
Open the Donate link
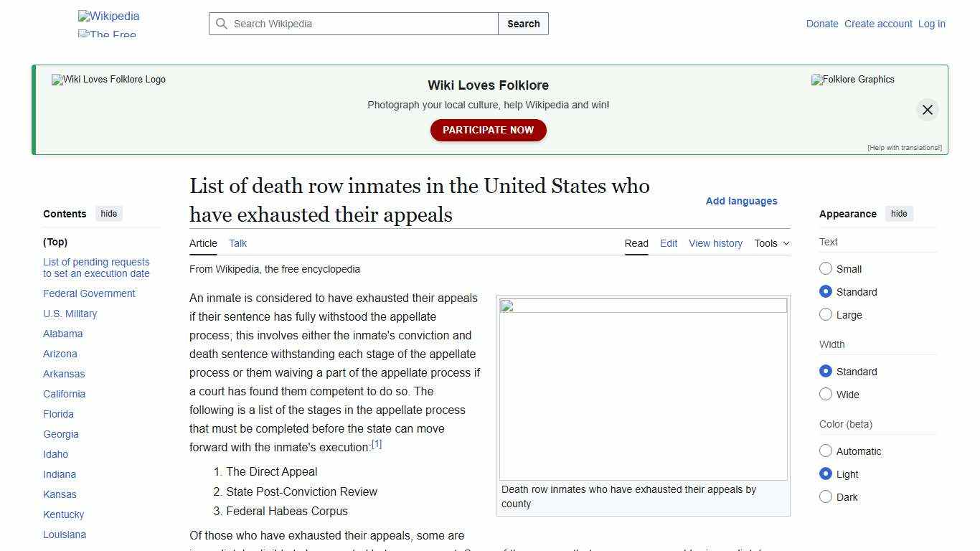tap(822, 24)
